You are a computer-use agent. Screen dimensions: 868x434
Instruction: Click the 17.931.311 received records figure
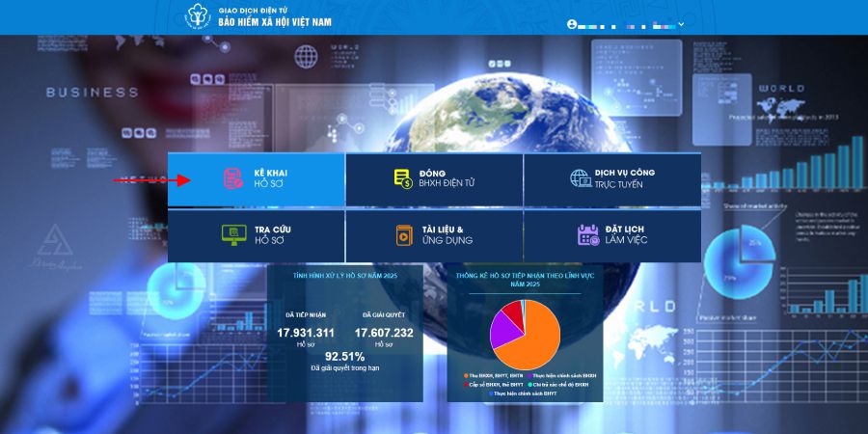[306, 333]
